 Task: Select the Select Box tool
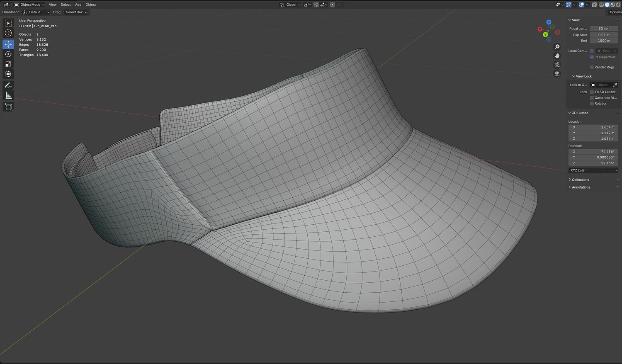coord(8,23)
